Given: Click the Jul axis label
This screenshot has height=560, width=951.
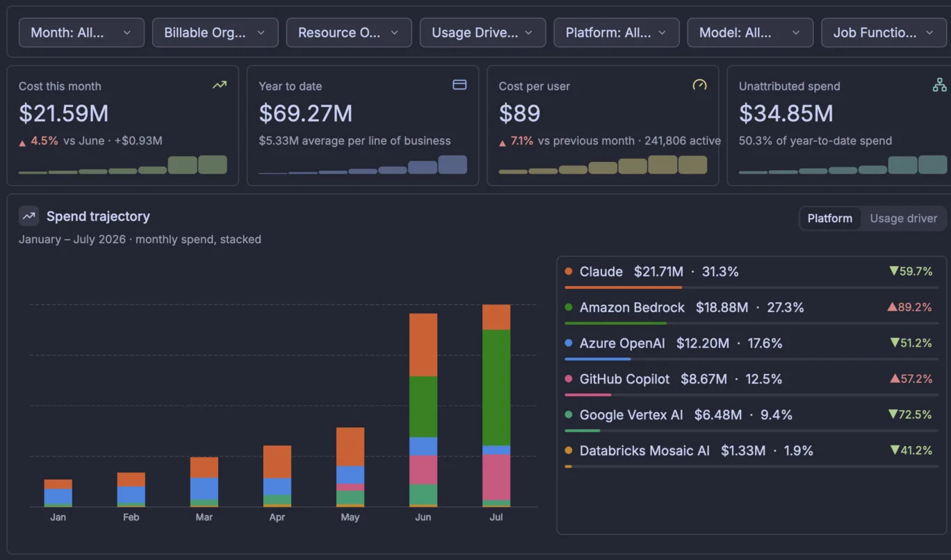Looking at the screenshot, I should [496, 517].
